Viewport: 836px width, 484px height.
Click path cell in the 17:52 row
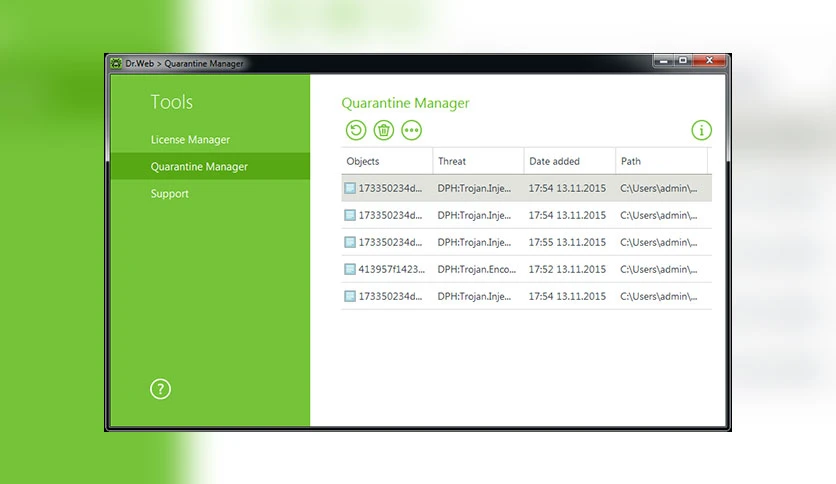658,269
